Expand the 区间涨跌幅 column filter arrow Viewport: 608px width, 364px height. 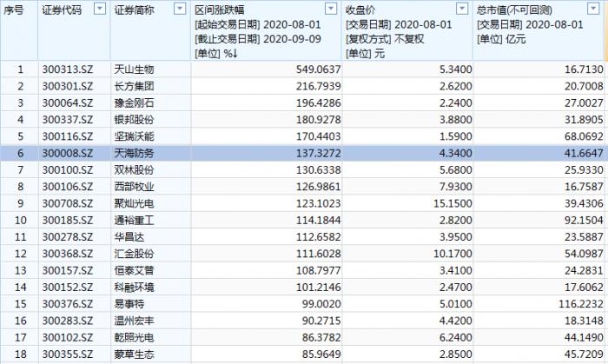331,9
